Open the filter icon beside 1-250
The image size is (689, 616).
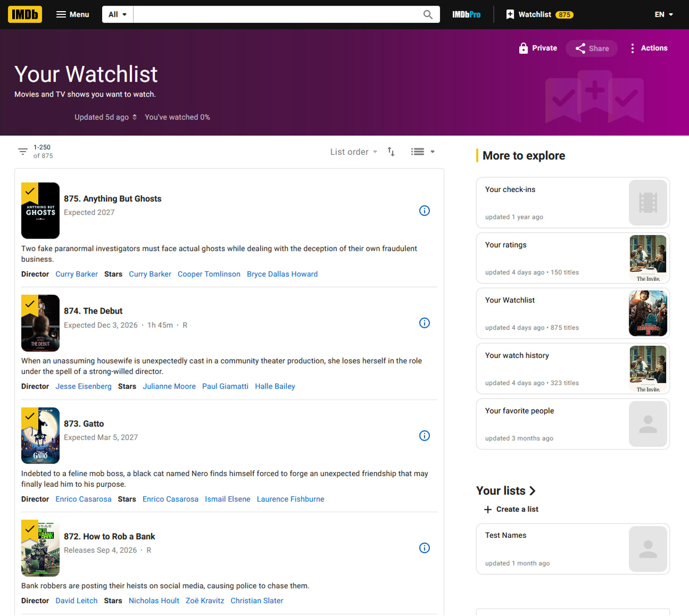(23, 152)
